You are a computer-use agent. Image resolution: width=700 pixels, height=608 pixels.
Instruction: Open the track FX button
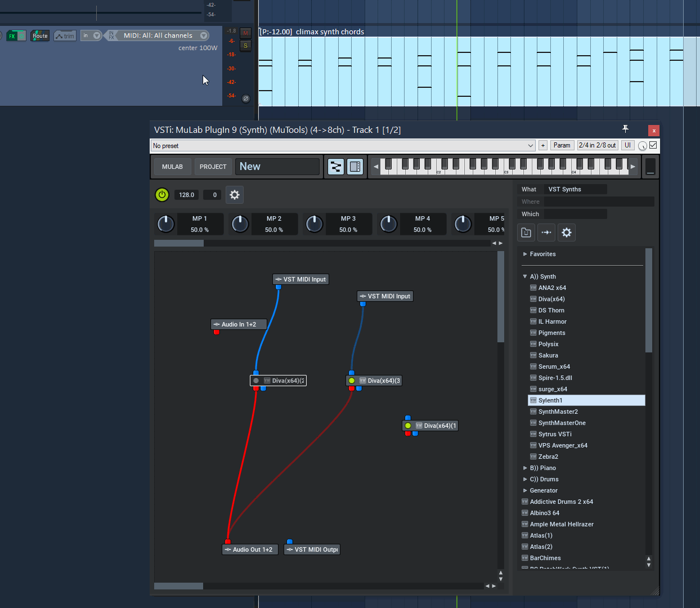[x=16, y=35]
